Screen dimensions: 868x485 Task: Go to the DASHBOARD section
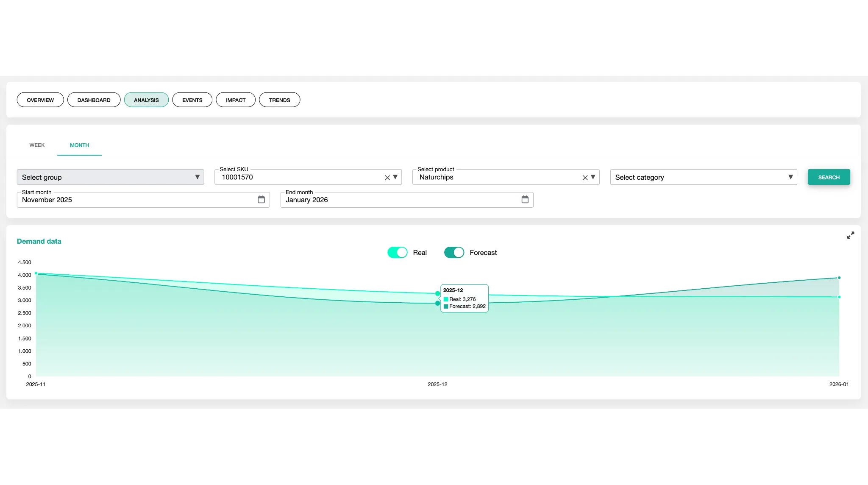(x=94, y=100)
